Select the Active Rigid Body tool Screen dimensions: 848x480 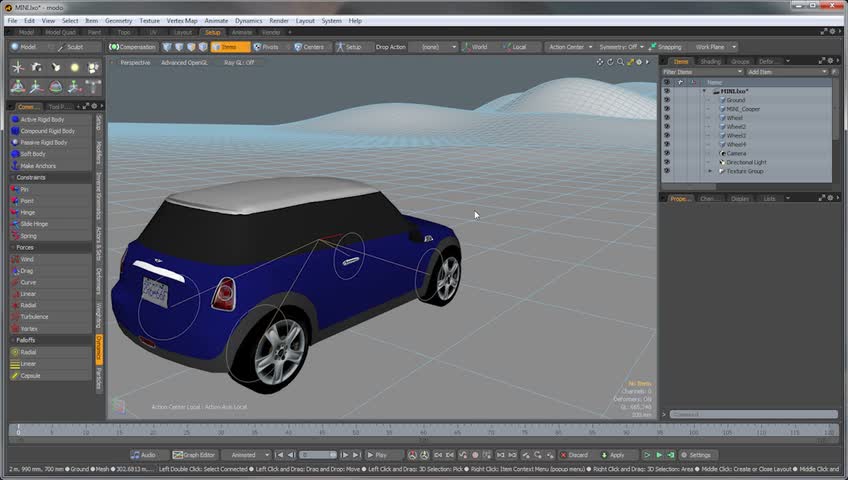tap(42, 119)
